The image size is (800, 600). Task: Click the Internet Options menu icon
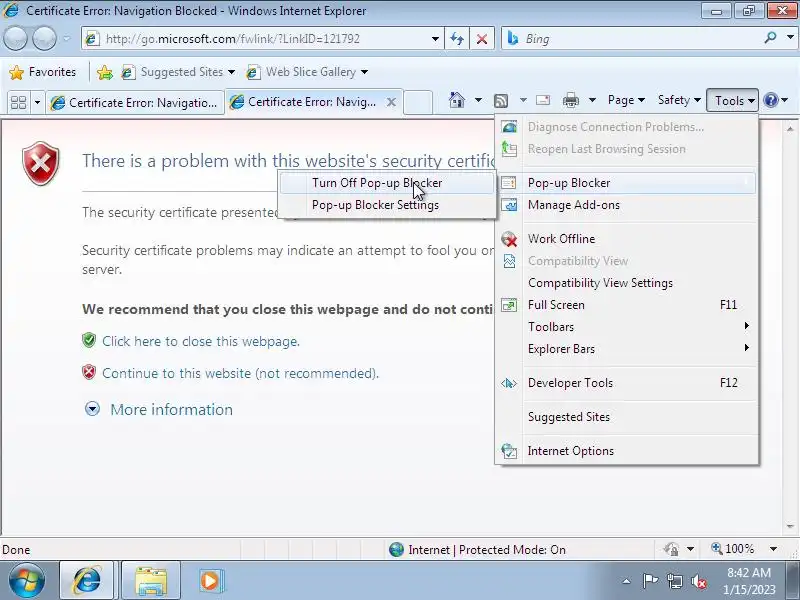[x=509, y=451]
